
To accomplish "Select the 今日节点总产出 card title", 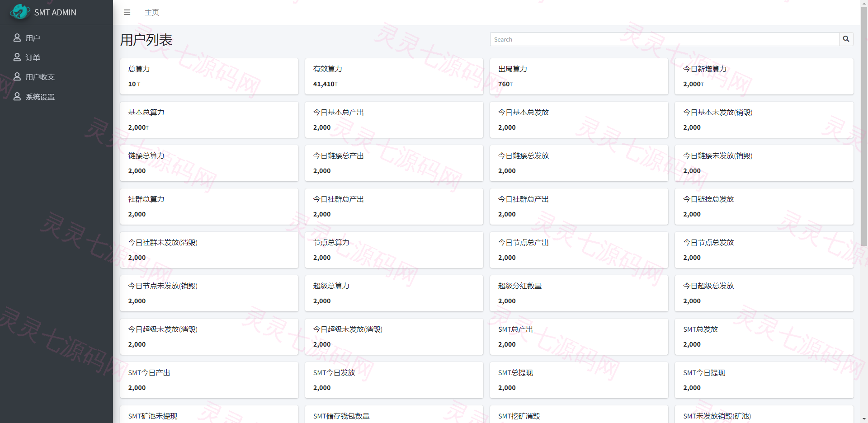I will coord(524,242).
